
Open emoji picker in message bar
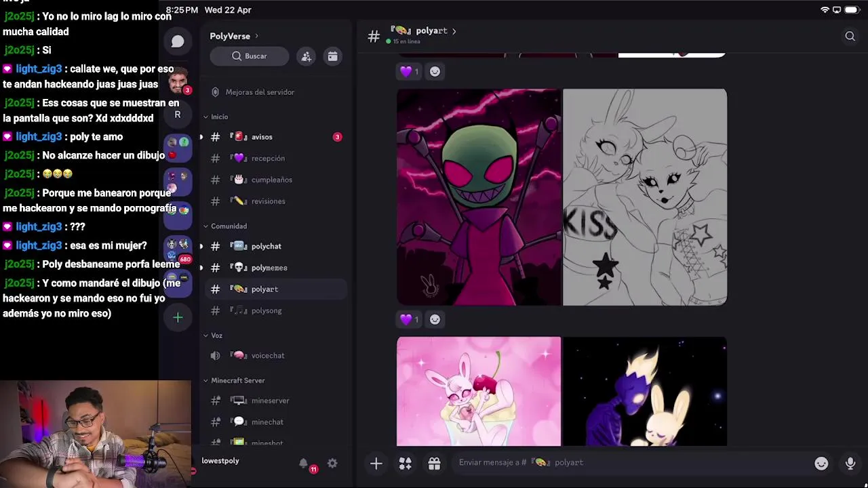click(821, 464)
